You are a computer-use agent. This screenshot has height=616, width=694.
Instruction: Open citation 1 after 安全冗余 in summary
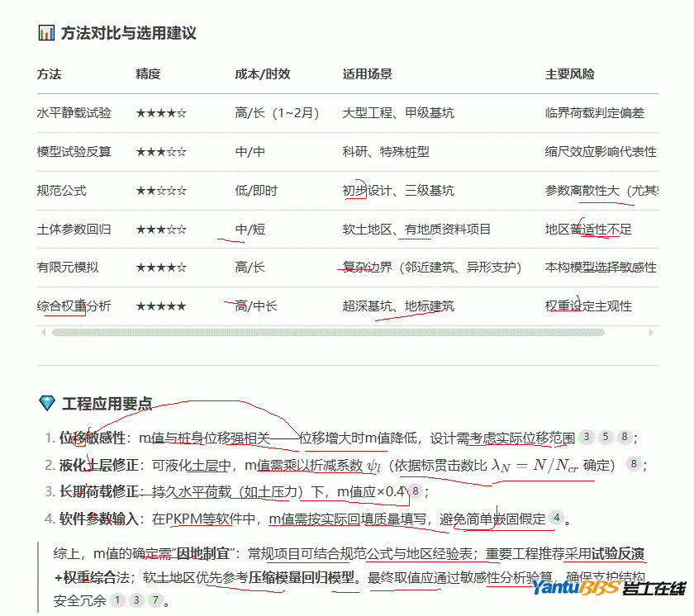117,601
